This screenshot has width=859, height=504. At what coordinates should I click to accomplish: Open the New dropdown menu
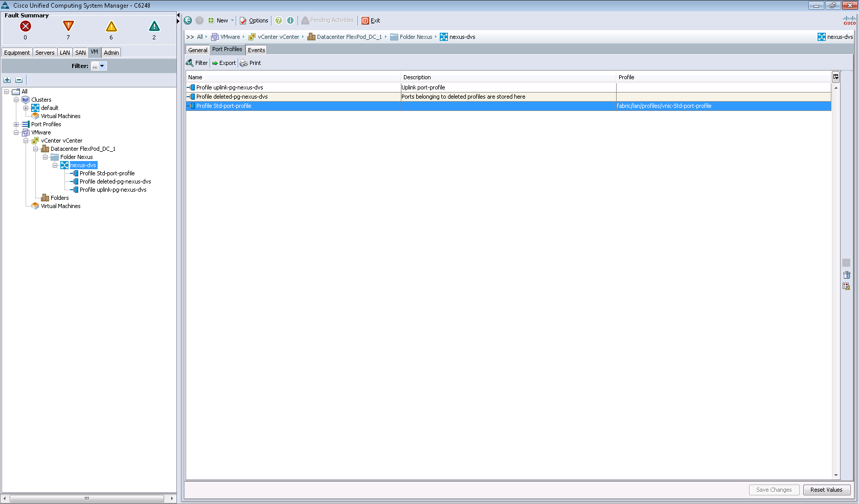tap(221, 20)
